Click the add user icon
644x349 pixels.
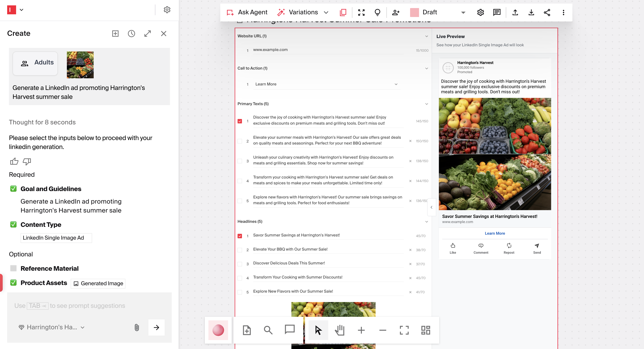(x=396, y=12)
